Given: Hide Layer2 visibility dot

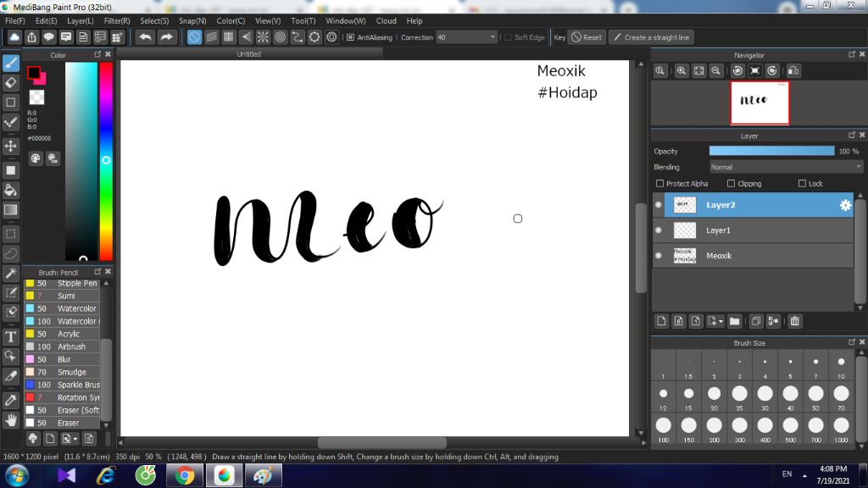Looking at the screenshot, I should pyautogui.click(x=658, y=205).
